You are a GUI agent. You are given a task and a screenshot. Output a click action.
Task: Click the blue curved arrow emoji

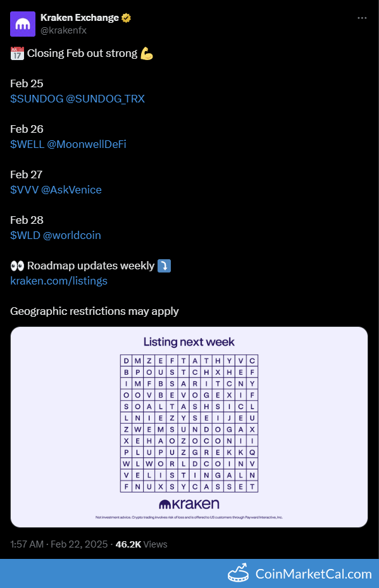coord(164,266)
